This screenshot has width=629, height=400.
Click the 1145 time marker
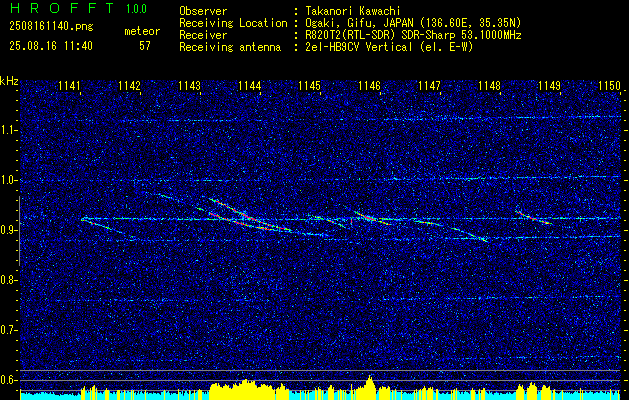(310, 86)
